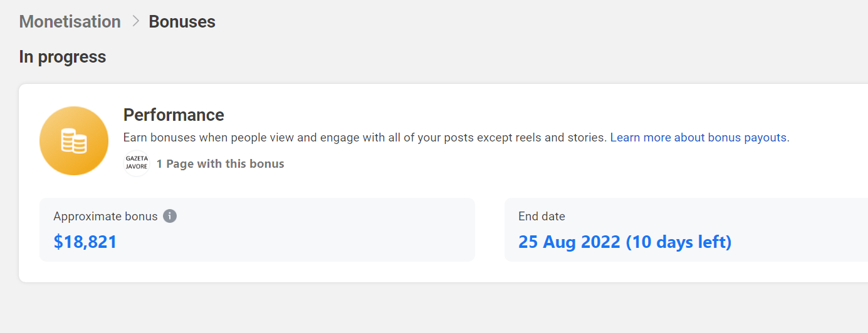Screen dimensions: 868x333
Task: Click the 25 Aug 2022 end date value
Action: [x=570, y=242]
